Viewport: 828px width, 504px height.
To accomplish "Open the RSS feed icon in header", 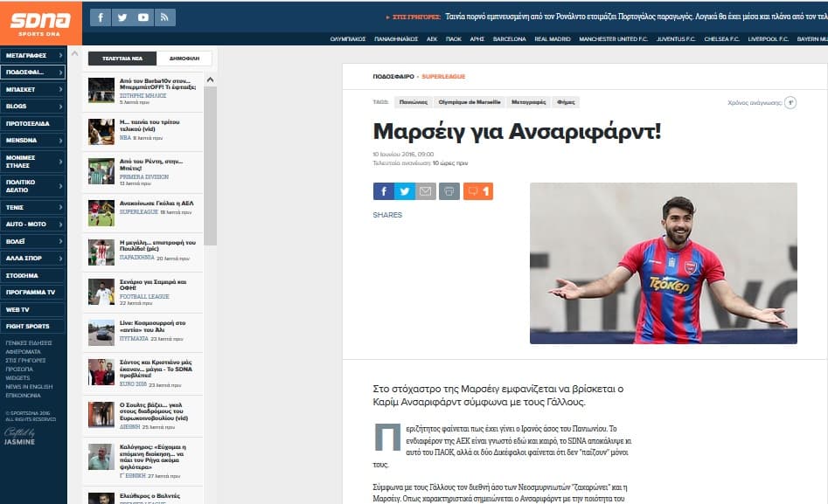I will [164, 17].
